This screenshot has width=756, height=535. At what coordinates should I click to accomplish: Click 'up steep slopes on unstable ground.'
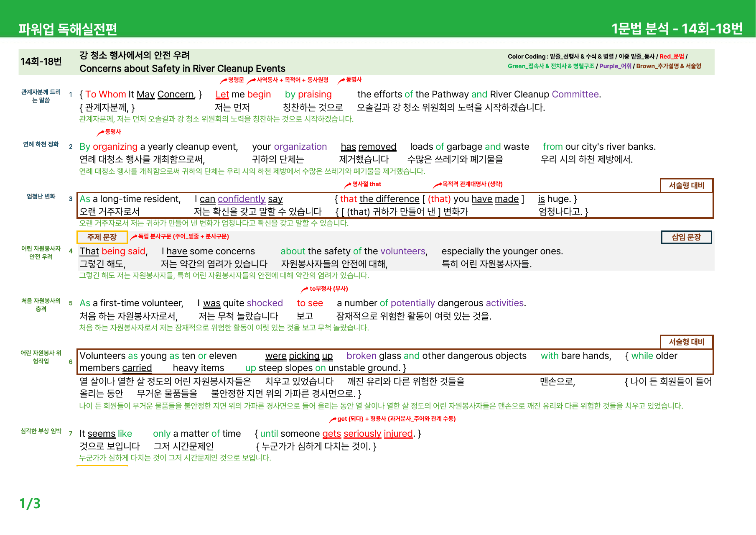coord(323,368)
